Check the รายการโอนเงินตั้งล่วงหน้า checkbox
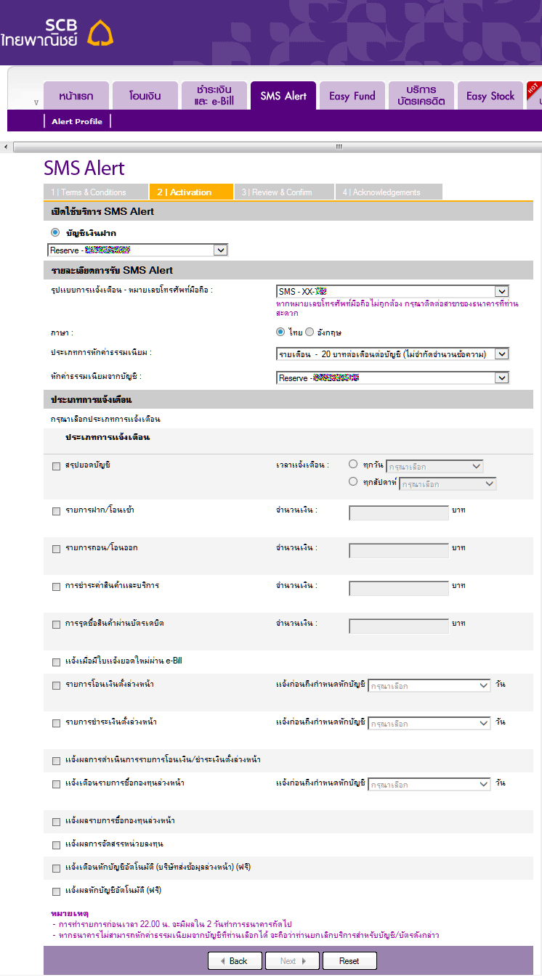 click(57, 685)
